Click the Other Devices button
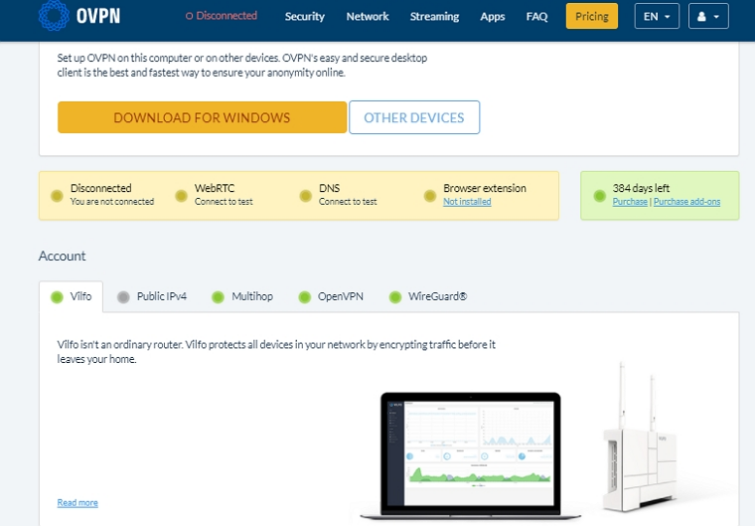Image resolution: width=755 pixels, height=526 pixels. click(414, 117)
